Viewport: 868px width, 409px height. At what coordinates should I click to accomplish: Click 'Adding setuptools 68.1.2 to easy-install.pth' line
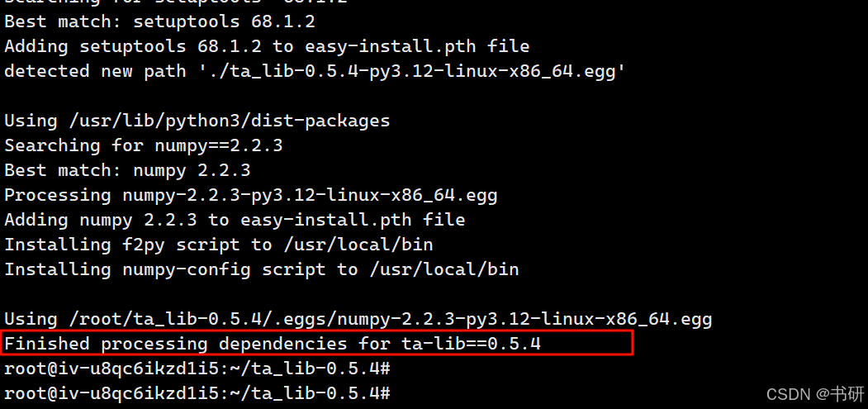(267, 46)
